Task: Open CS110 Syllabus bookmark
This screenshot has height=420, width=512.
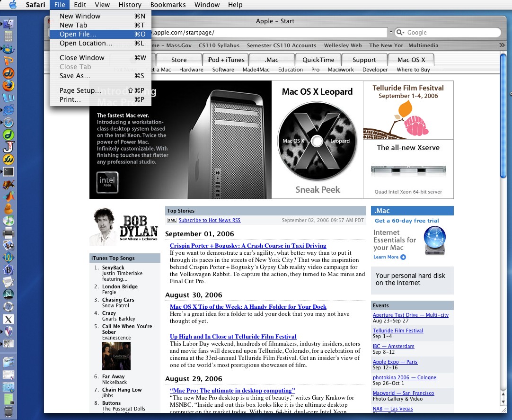Action: [x=219, y=45]
